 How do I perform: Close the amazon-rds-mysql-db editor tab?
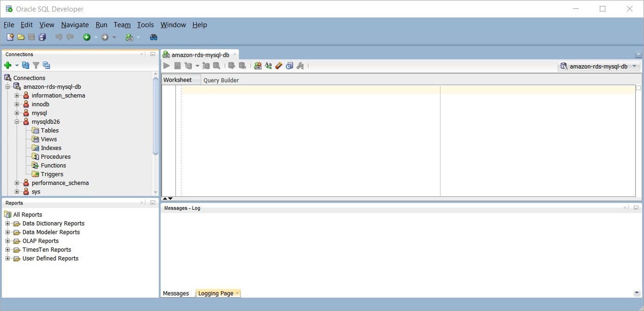coord(235,54)
